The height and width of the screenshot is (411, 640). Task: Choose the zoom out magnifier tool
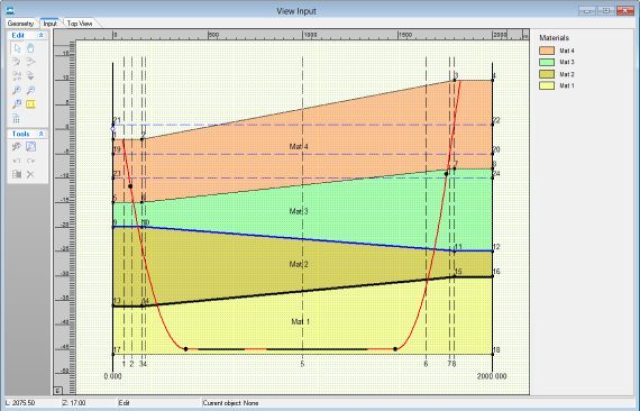(31, 90)
